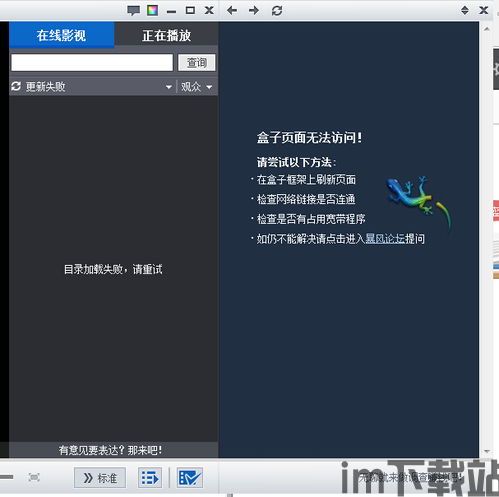499x497 pixels.
Task: Click the up-down collapse arrows icon
Action: click(x=465, y=10)
